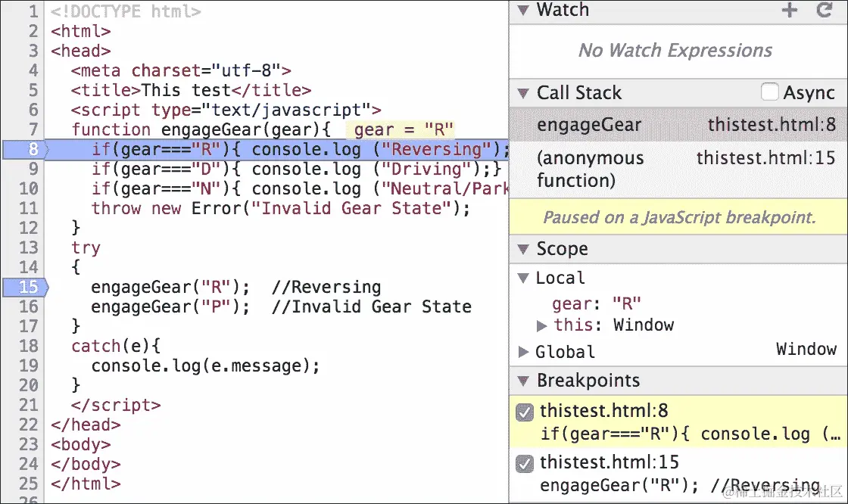This screenshot has height=504, width=848.
Task: Disable the thistest.html:15 breakpoint checkbox
Action: pyautogui.click(x=525, y=463)
